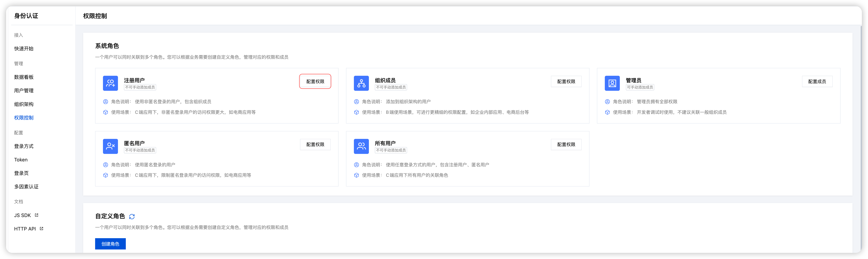This screenshot has height=259, width=868.
Task: Open 多因素认证 configuration
Action: (x=26, y=186)
